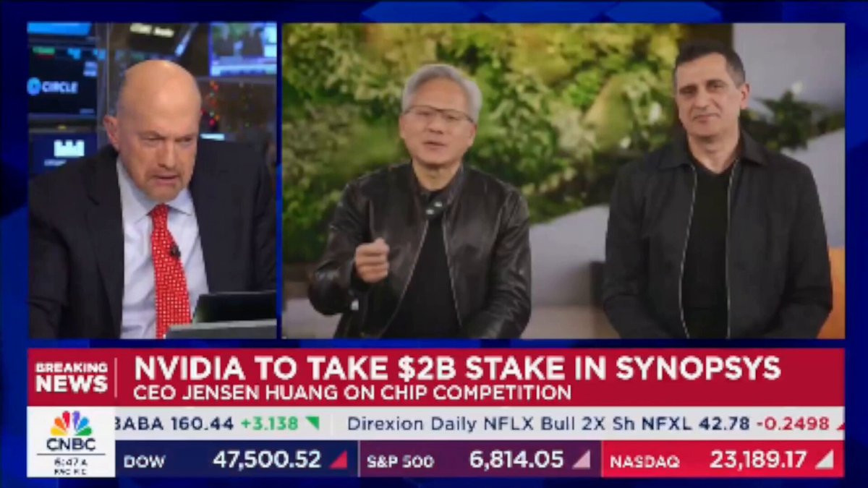Screen dimensions: 868x488
Task: Select the BREAKING NEWS badge
Action: click(x=71, y=377)
